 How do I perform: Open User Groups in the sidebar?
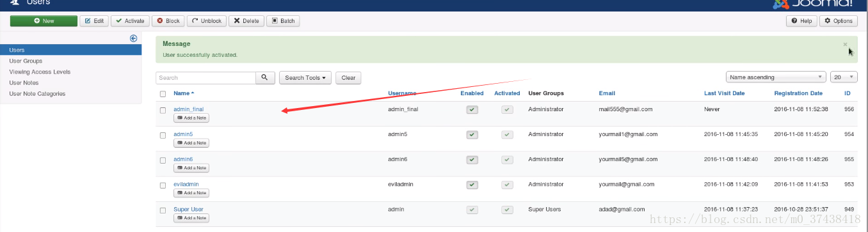[x=26, y=61]
